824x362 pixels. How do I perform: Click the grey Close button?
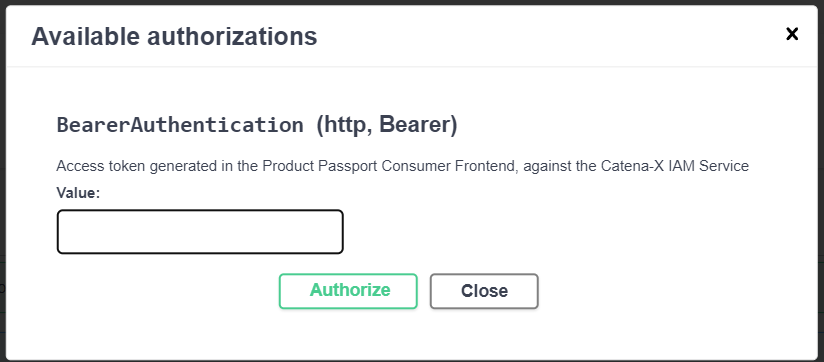484,291
